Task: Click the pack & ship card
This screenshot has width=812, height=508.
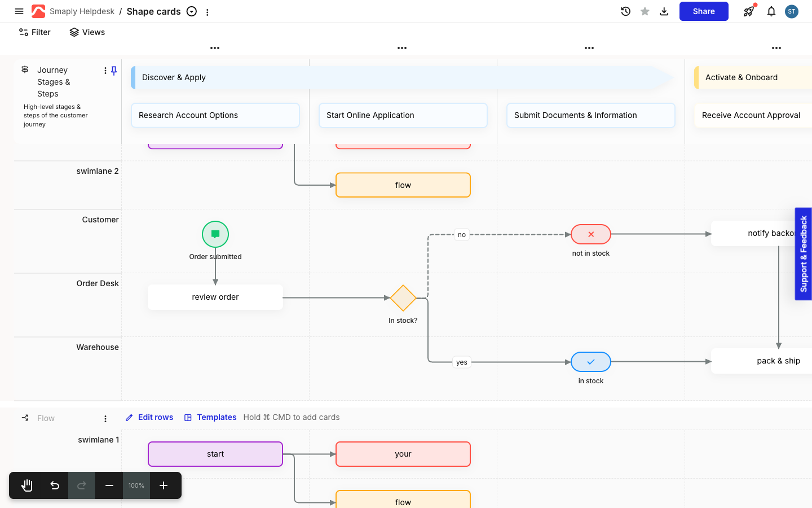Action: [761, 361]
